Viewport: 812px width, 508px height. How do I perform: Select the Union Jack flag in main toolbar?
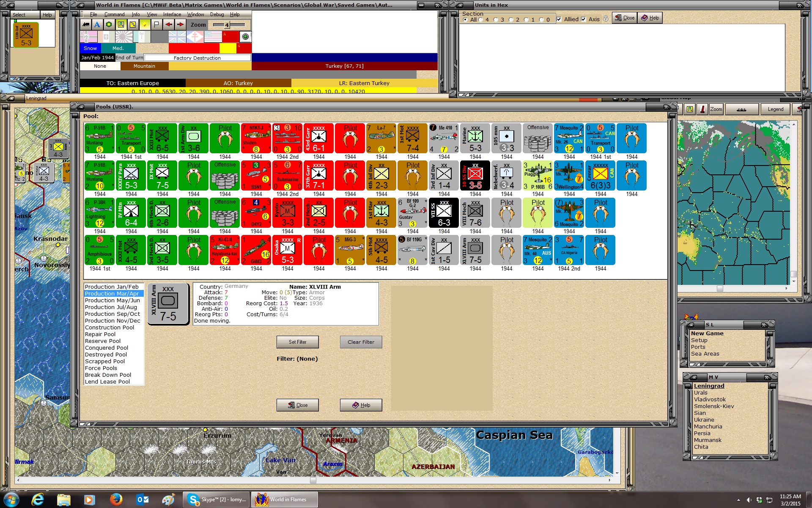click(177, 37)
